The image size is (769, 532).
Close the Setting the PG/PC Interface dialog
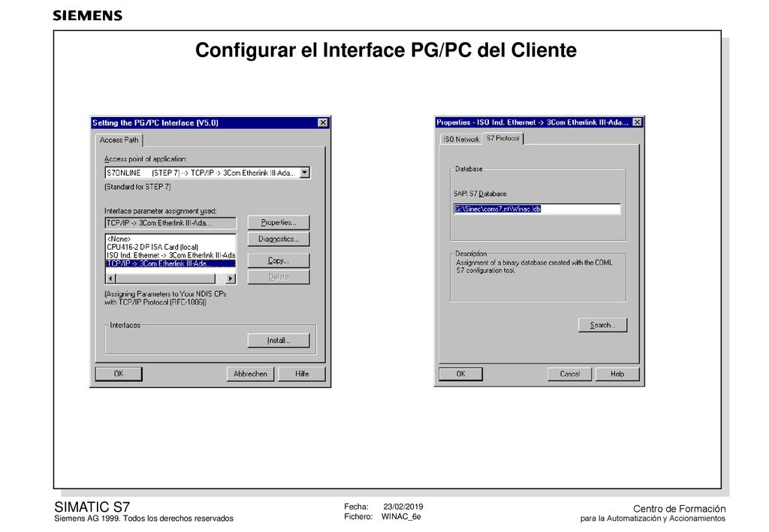(323, 122)
